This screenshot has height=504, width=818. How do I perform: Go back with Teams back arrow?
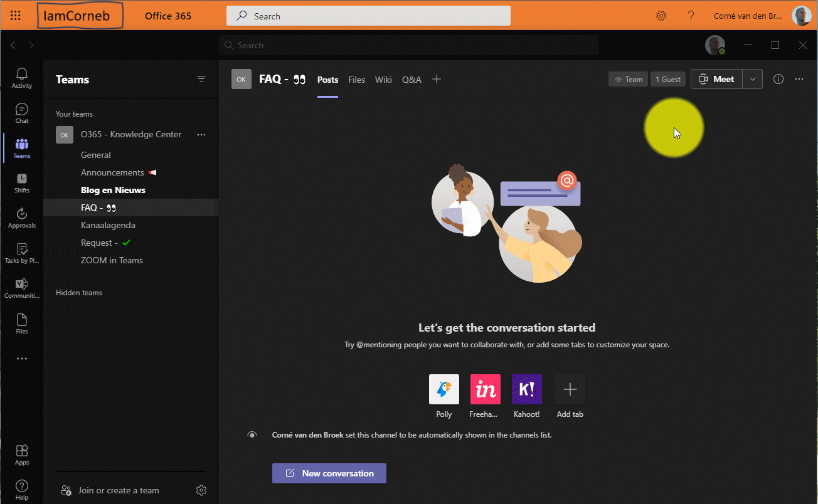pyautogui.click(x=13, y=45)
